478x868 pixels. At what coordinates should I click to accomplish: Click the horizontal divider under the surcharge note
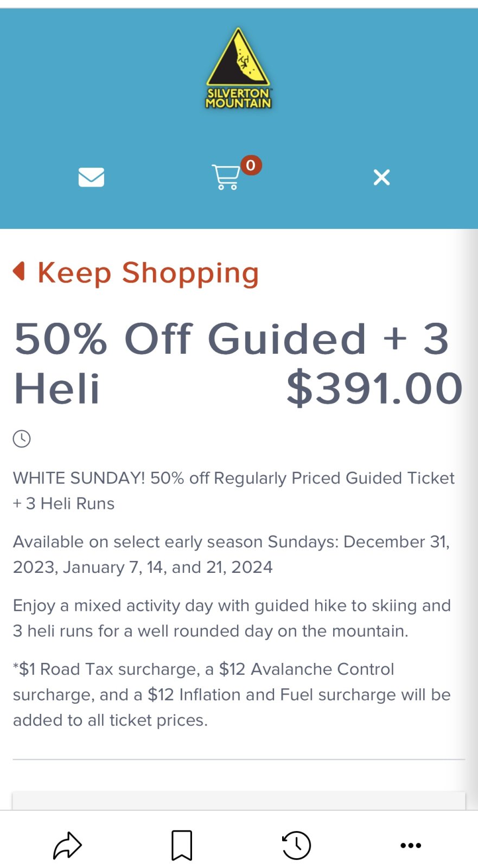point(239,759)
